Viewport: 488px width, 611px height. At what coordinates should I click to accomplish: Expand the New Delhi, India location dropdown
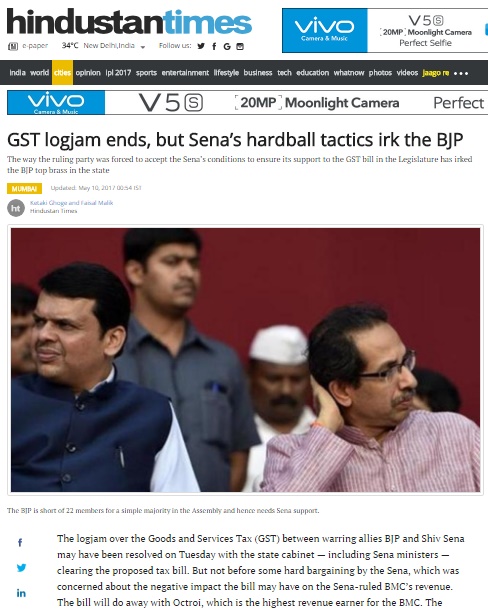pyautogui.click(x=143, y=47)
